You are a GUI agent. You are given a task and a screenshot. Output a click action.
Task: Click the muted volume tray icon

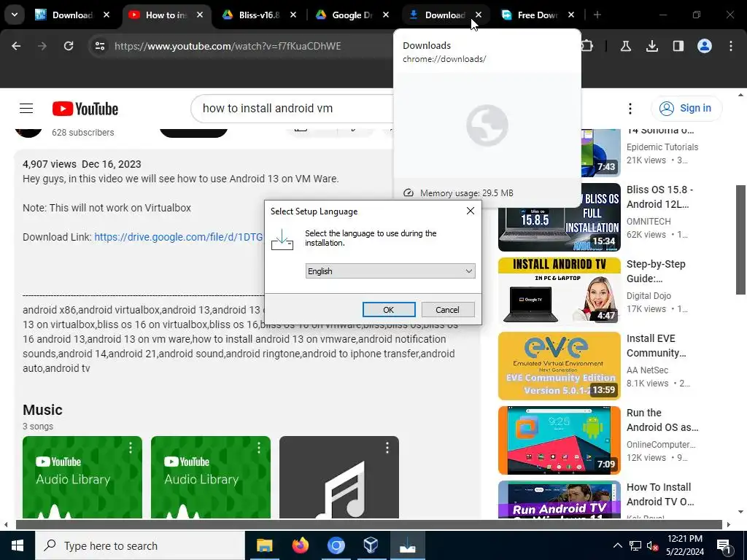(652, 545)
